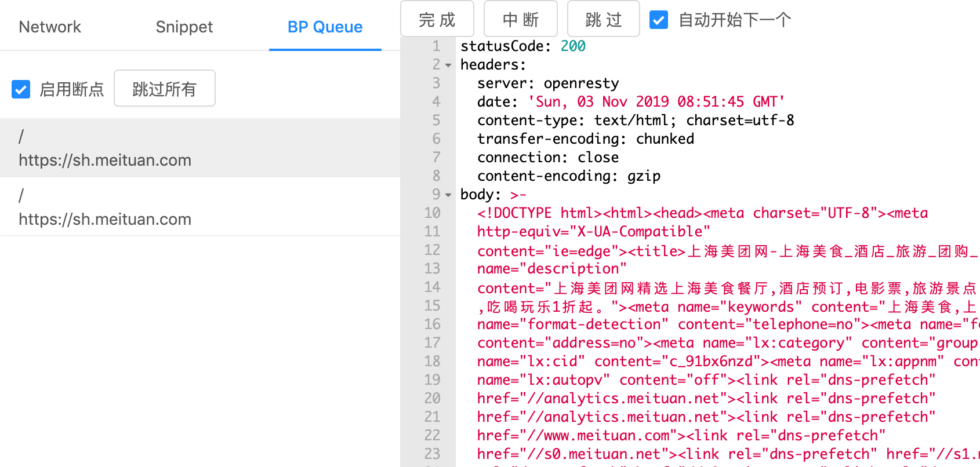Uncheck the 自动开始下一个 checkbox
This screenshot has width=980, height=467.
[x=659, y=20]
